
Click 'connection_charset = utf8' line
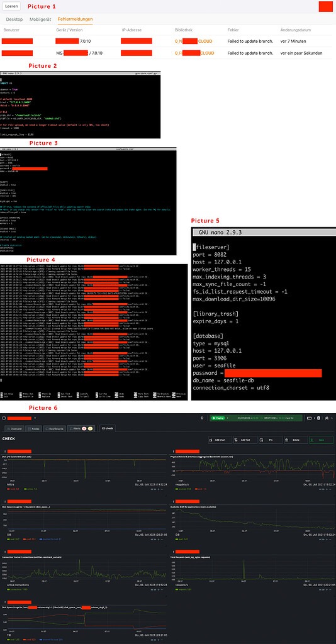click(231, 387)
